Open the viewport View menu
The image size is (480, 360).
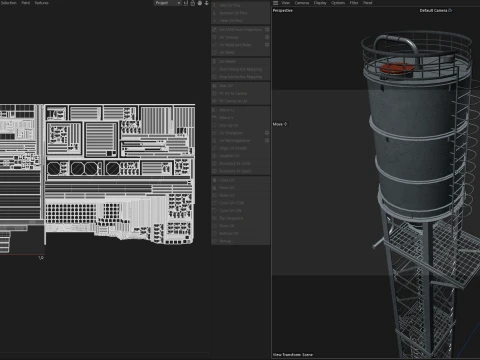point(286,3)
